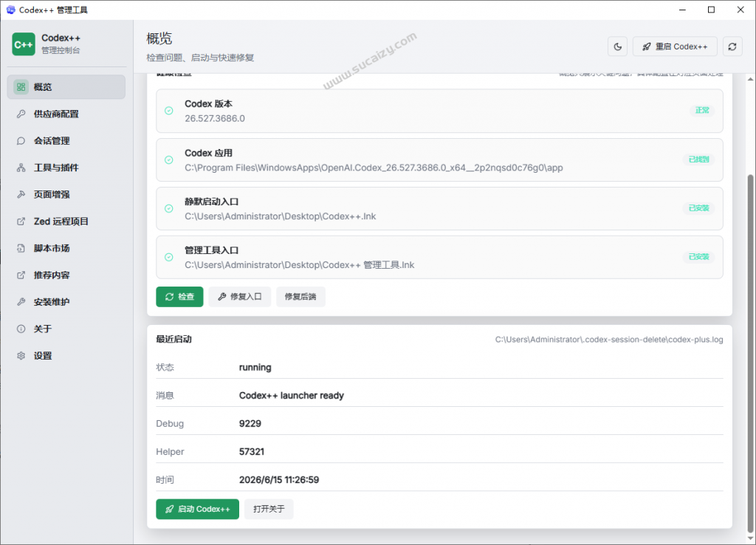Open 设置 from the sidebar
This screenshot has height=545, width=756.
point(66,355)
